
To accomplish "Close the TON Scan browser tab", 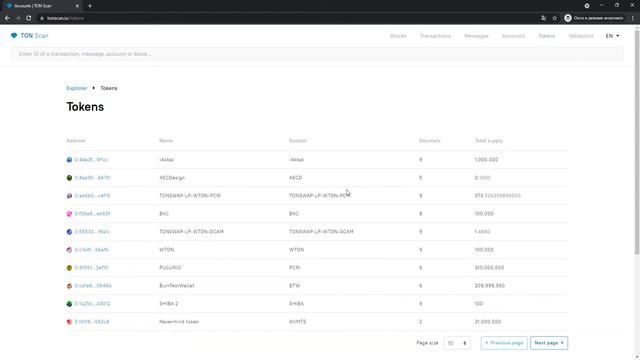I will [x=77, y=6].
